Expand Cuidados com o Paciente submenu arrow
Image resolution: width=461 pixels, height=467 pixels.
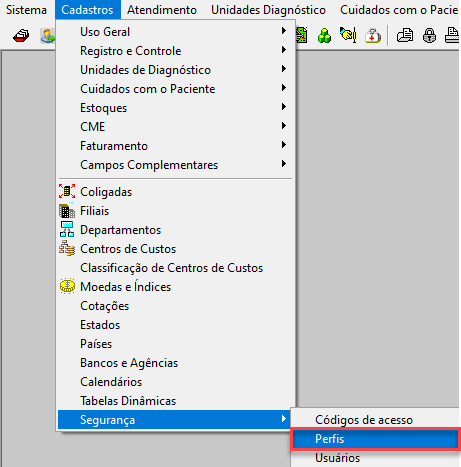pyautogui.click(x=284, y=88)
